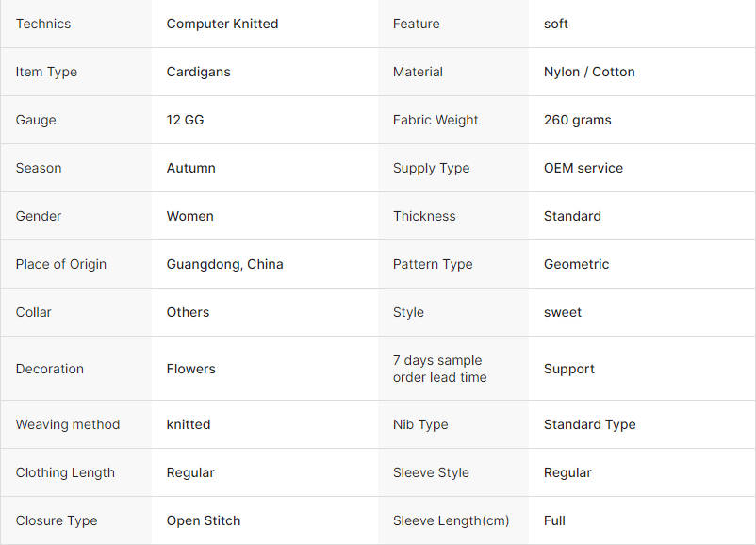The image size is (756, 545).
Task: Click the Women gender value
Action: (x=190, y=216)
